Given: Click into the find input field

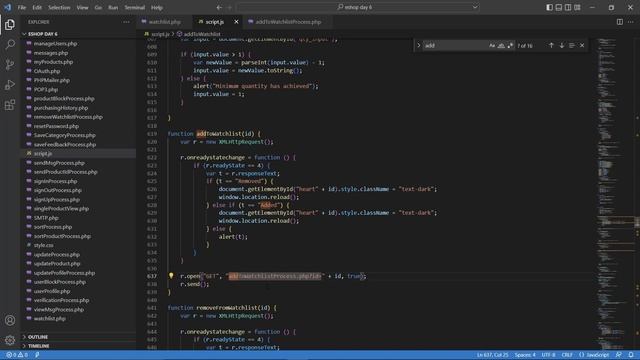Looking at the screenshot, I should point(455,45).
